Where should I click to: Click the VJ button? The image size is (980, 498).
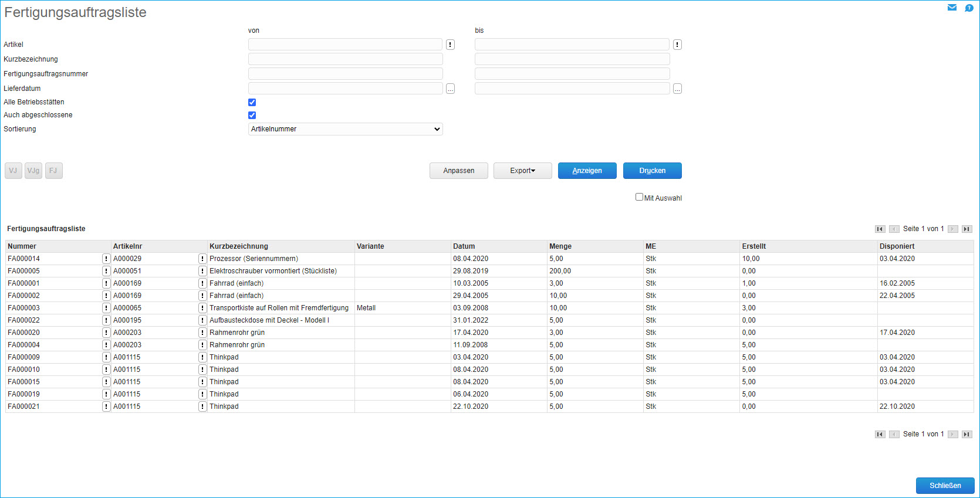(x=13, y=171)
